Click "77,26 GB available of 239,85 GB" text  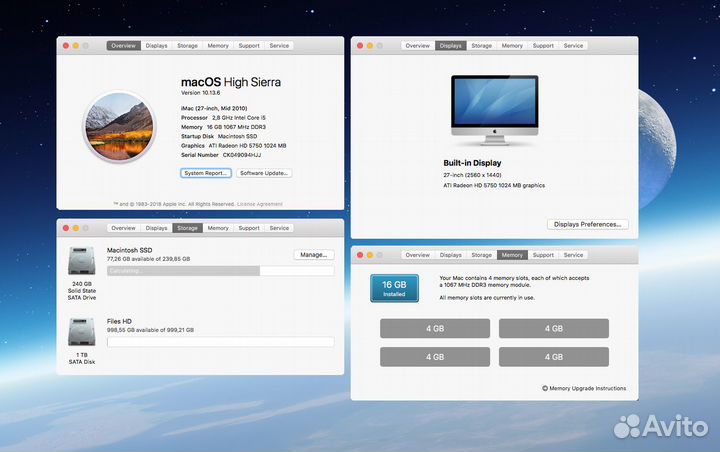(x=148, y=259)
